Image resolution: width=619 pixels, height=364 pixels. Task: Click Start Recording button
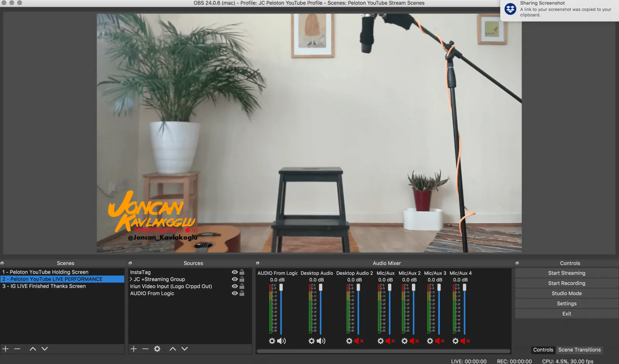pyautogui.click(x=566, y=283)
